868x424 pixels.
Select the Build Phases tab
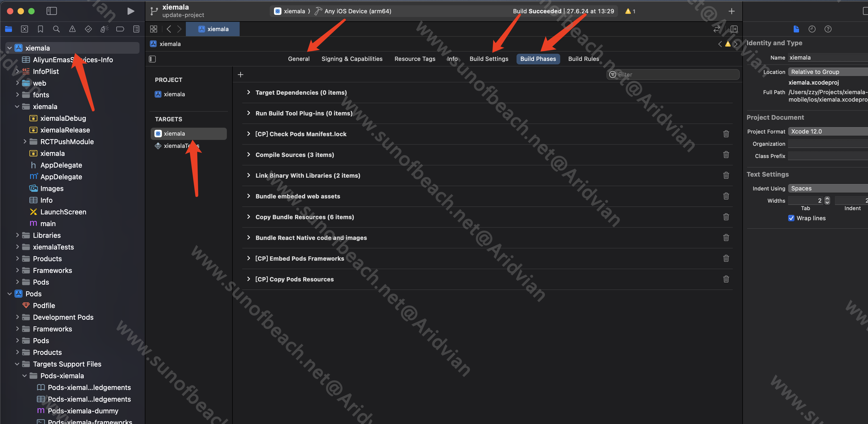point(538,59)
